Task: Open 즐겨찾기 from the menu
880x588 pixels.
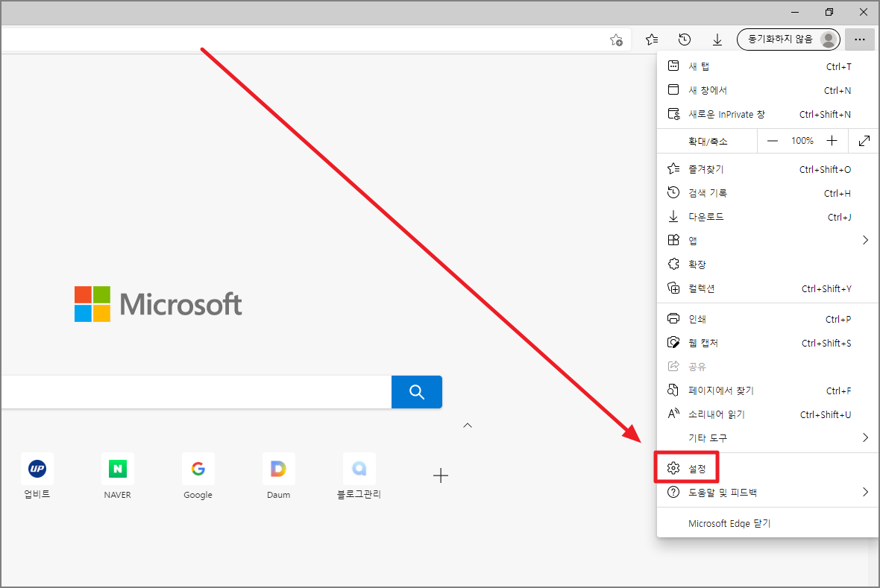Action: pyautogui.click(x=767, y=169)
